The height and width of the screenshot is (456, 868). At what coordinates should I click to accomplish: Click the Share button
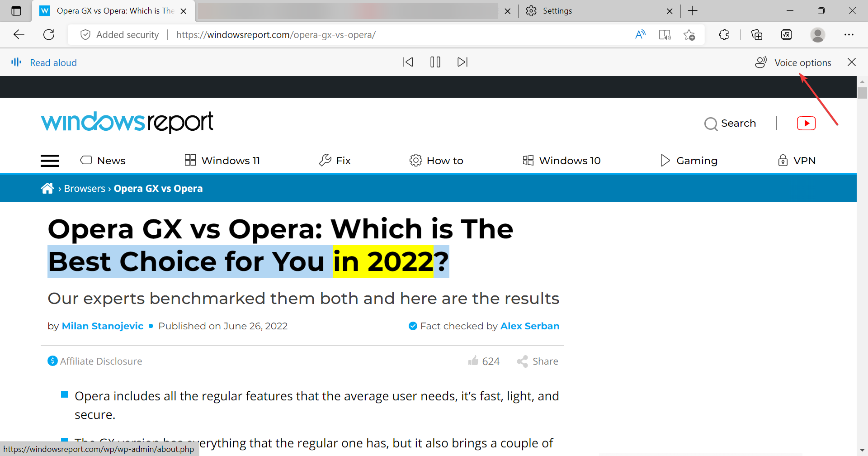click(538, 361)
